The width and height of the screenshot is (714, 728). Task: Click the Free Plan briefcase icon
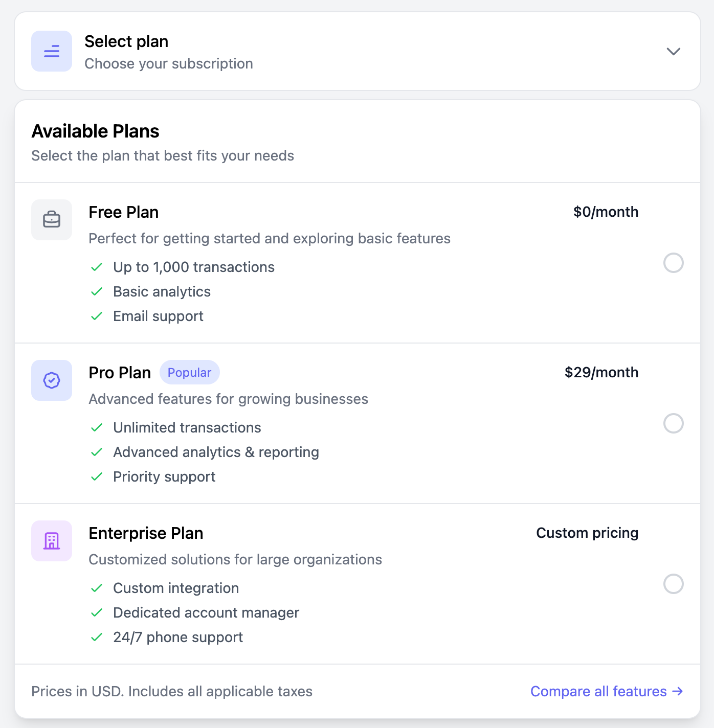(x=52, y=220)
